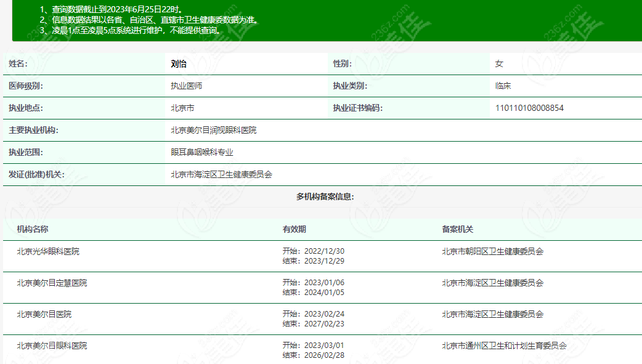Click the name value 刘怡
Image resolution: width=642 pixels, height=364 pixels.
(x=179, y=64)
